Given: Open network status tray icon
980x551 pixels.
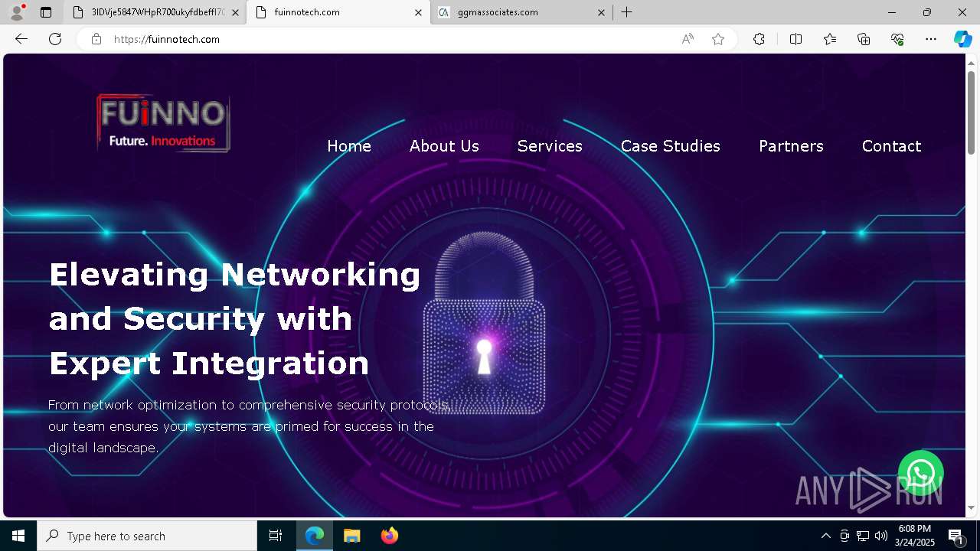Looking at the screenshot, I should coord(863,536).
